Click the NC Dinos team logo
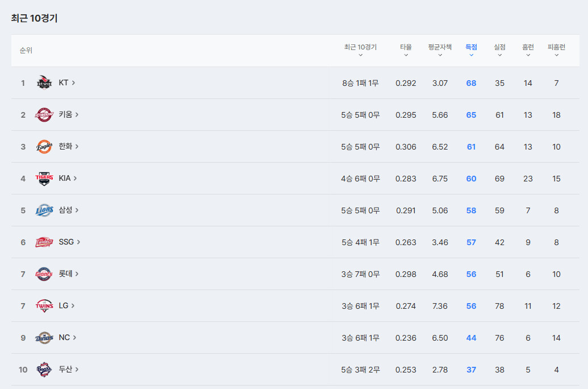The width and height of the screenshot is (588, 389). pos(44,338)
